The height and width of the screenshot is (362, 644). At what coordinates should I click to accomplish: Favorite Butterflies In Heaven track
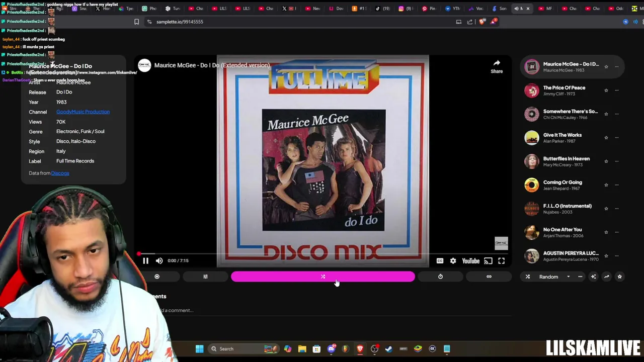click(x=606, y=161)
